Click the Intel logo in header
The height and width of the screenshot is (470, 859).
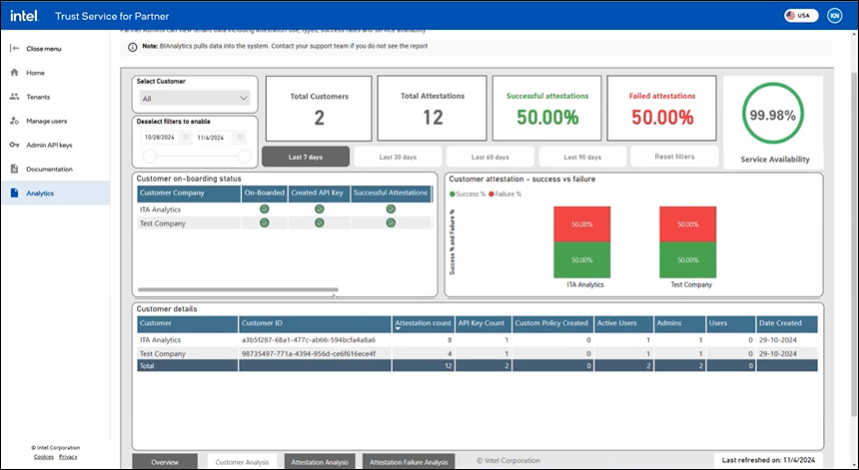24,16
